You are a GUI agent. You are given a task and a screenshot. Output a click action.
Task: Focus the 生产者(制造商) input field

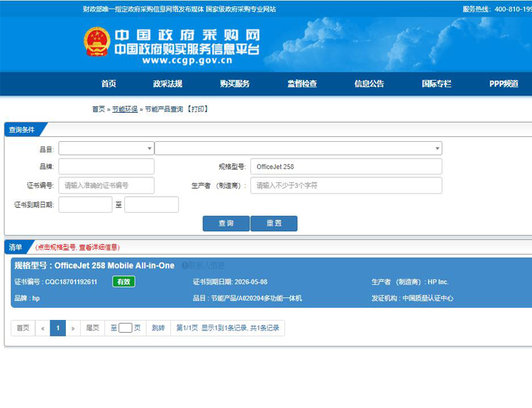tap(346, 185)
